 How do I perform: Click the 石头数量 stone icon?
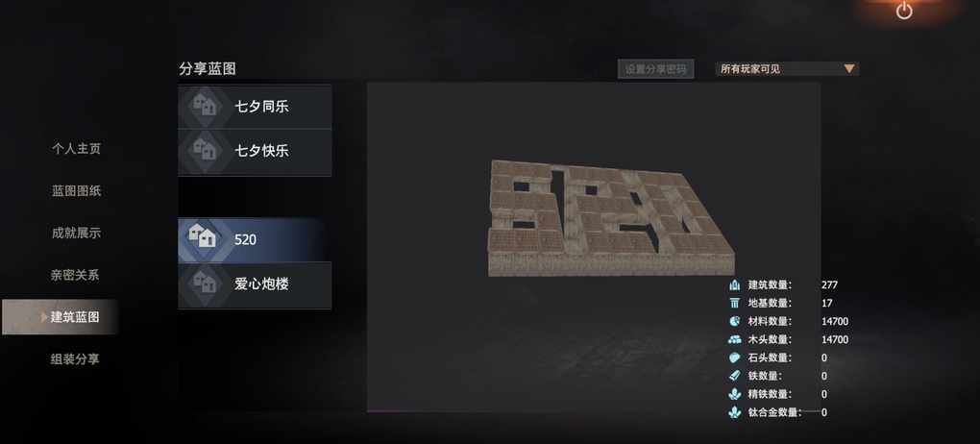[734, 358]
